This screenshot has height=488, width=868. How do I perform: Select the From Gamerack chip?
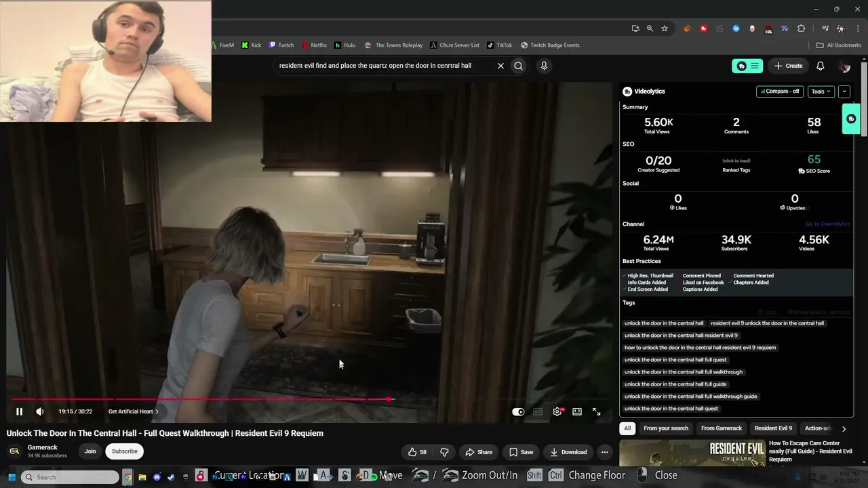point(722,428)
